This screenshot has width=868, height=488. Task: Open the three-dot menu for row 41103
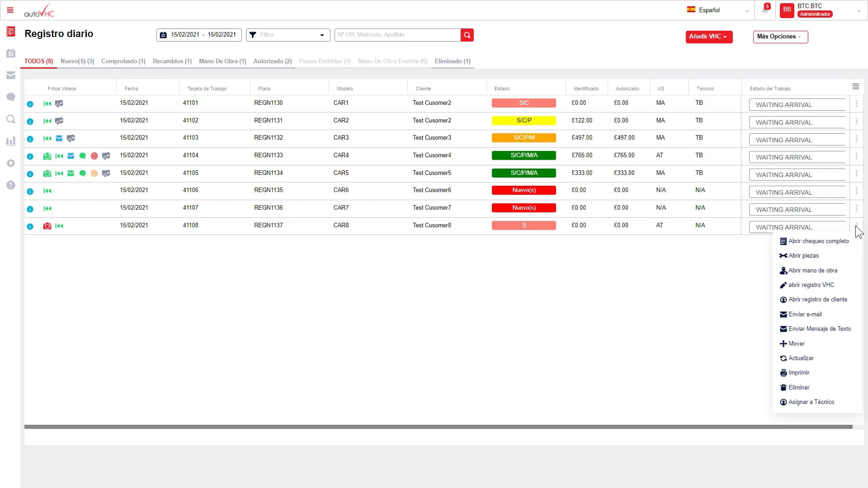click(x=856, y=139)
